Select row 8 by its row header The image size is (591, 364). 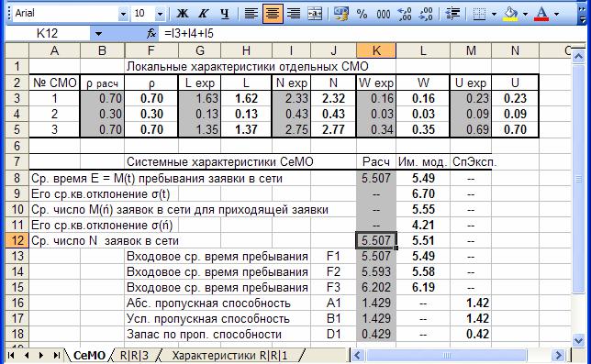17,178
